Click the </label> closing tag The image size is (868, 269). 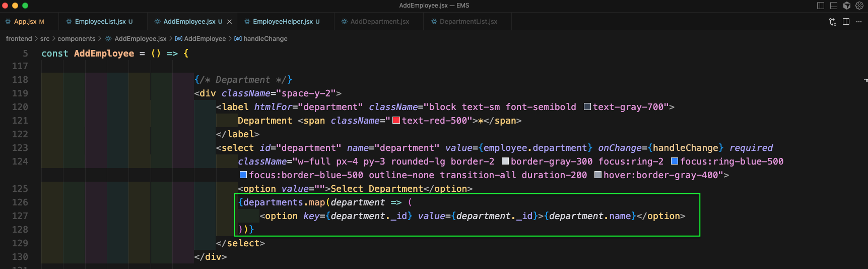(x=238, y=134)
